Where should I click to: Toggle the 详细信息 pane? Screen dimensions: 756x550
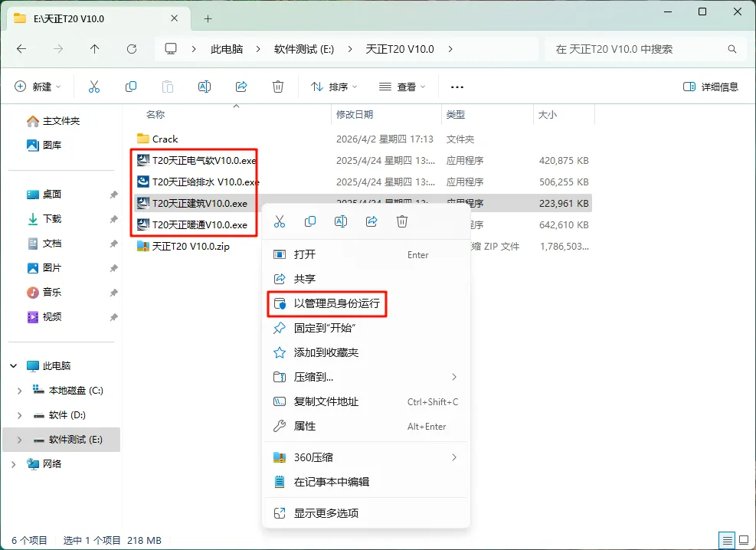point(711,87)
